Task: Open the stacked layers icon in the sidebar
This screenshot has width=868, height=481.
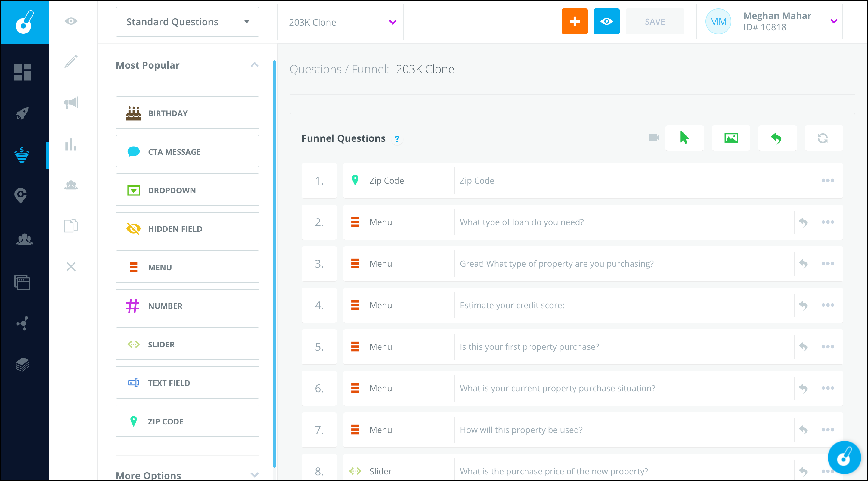Action: (x=22, y=365)
